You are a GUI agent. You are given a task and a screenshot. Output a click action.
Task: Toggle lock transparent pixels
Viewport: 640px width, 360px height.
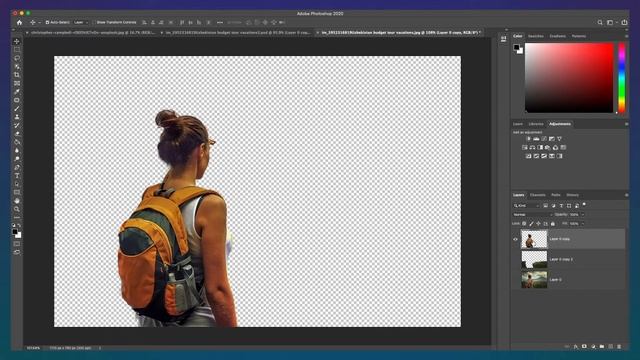click(x=524, y=224)
